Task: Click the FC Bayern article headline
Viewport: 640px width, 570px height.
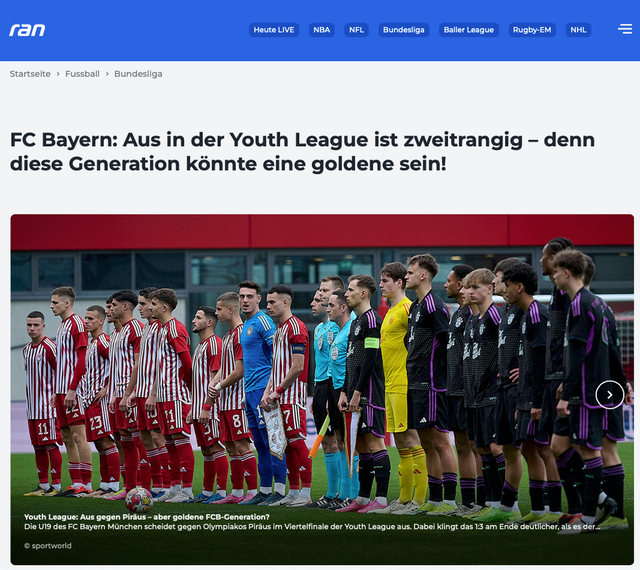Action: pyautogui.click(x=302, y=151)
